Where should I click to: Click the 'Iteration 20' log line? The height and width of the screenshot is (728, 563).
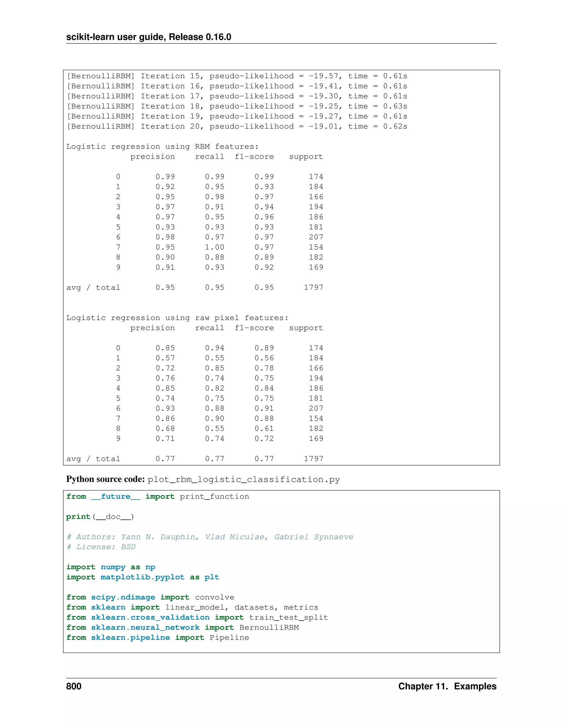(x=237, y=126)
